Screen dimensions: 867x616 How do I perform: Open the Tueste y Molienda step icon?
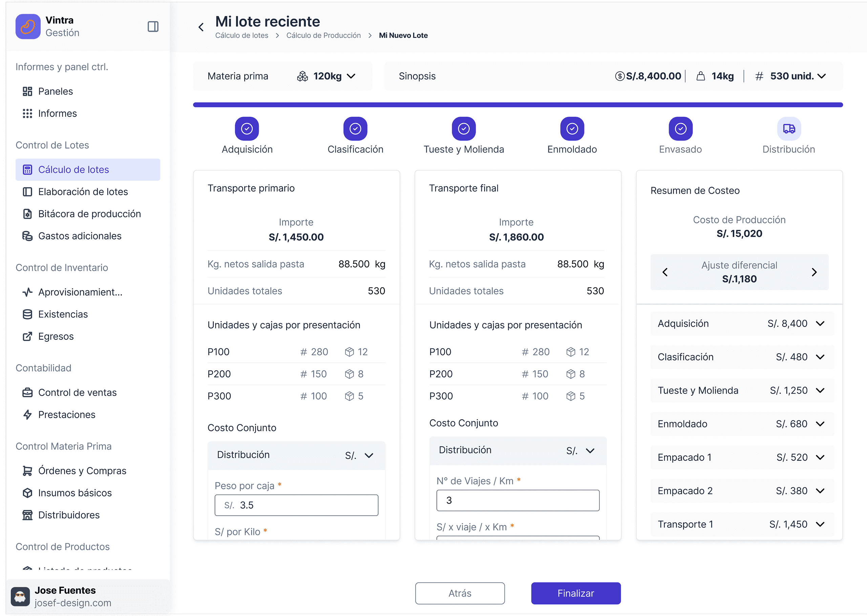tap(464, 129)
